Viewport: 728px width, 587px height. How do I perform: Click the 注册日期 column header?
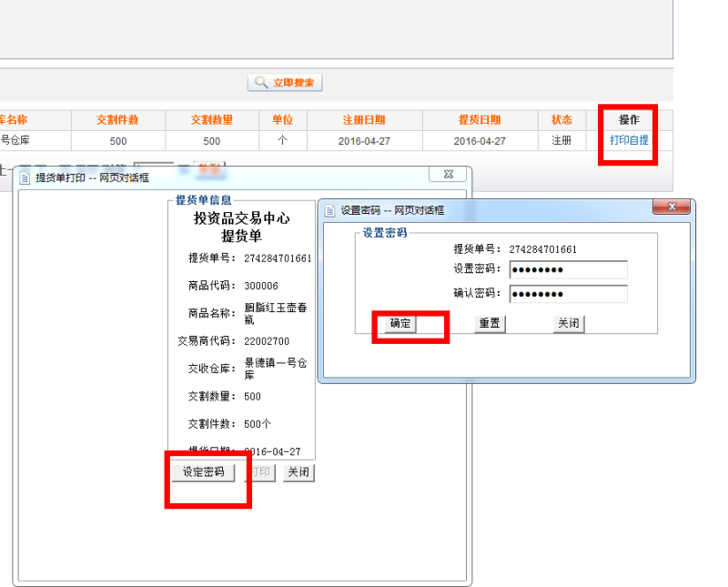pyautogui.click(x=363, y=120)
